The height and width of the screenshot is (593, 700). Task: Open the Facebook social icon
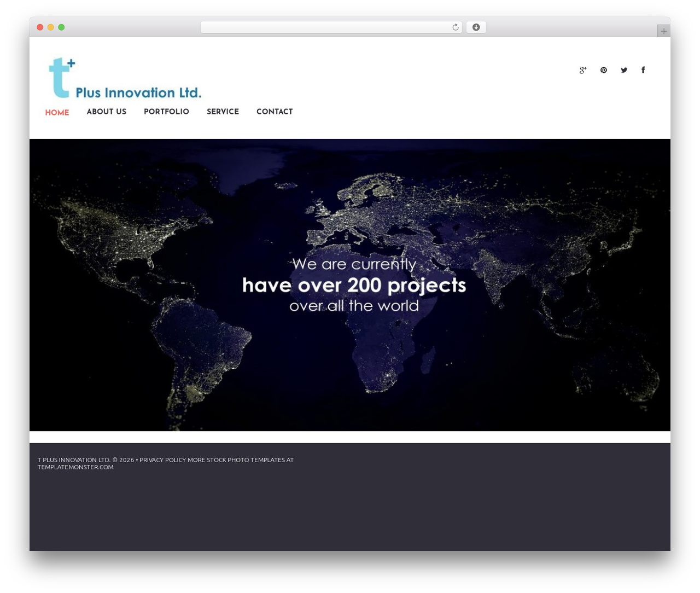point(643,70)
